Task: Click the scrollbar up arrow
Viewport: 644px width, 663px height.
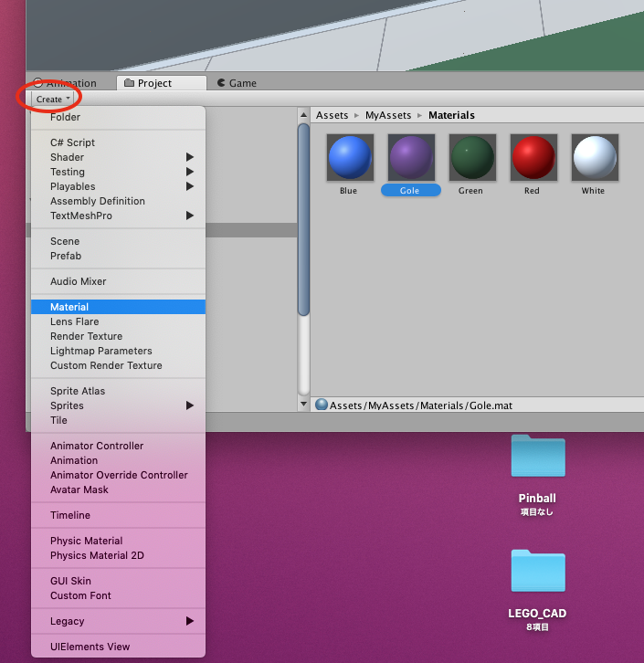Action: [303, 115]
